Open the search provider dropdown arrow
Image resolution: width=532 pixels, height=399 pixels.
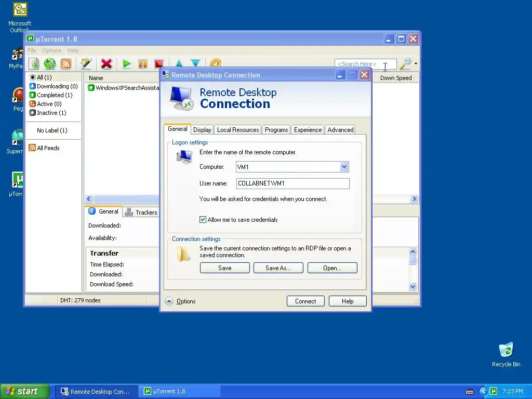tap(416, 63)
